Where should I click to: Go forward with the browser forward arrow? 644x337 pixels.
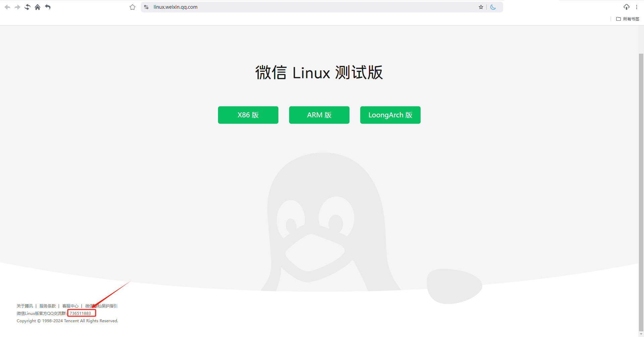(17, 7)
